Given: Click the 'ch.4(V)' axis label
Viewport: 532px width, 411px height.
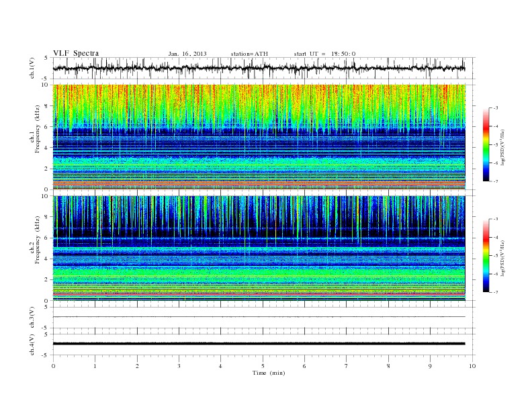Looking at the screenshot, I should point(32,345).
